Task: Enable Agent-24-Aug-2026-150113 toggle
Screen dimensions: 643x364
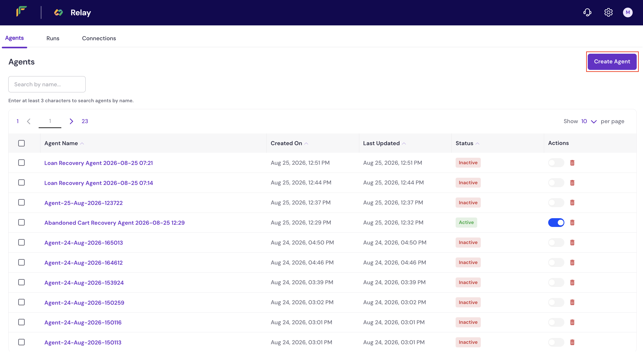Action: (x=556, y=342)
